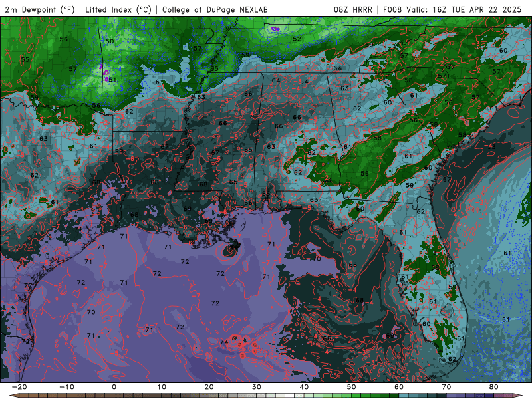Click the "80" tick label on color scale
The width and height of the screenshot is (532, 399).
point(494,387)
